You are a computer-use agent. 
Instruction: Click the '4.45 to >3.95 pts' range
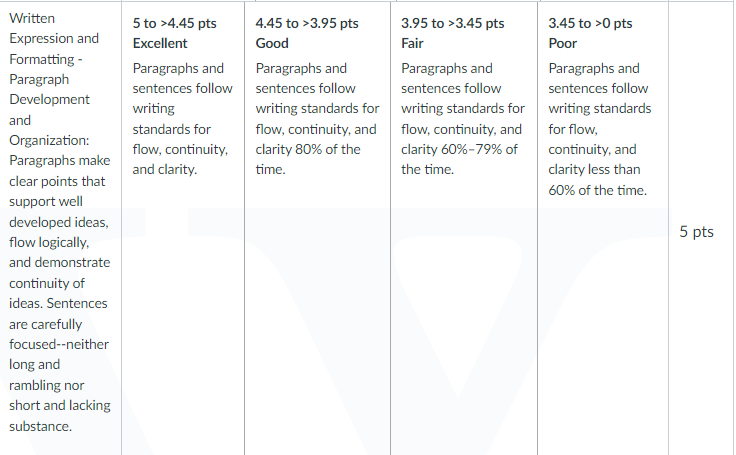pyautogui.click(x=307, y=23)
